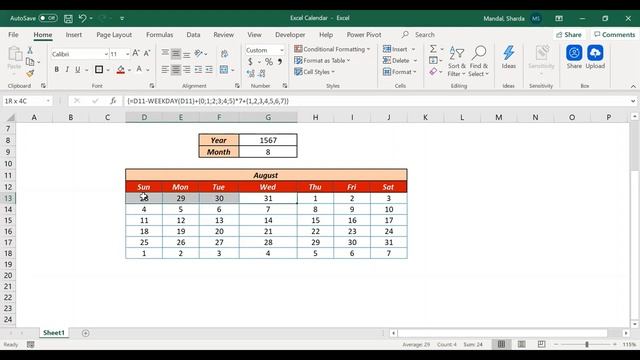Click the AutoSum sigma icon
This screenshot has width=640, height=360.
tap(433, 49)
